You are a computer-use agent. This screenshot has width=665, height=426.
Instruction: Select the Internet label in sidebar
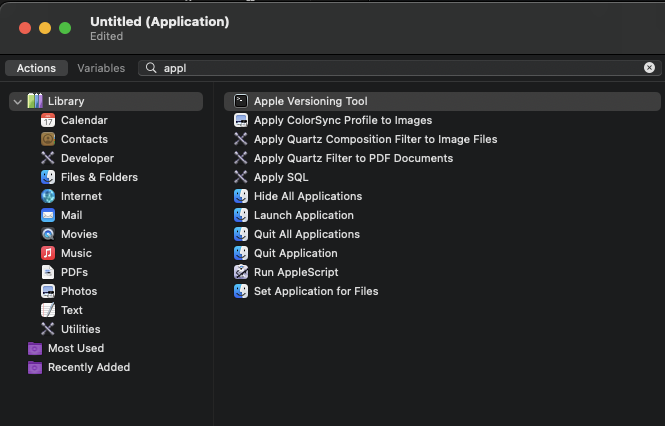point(81,196)
